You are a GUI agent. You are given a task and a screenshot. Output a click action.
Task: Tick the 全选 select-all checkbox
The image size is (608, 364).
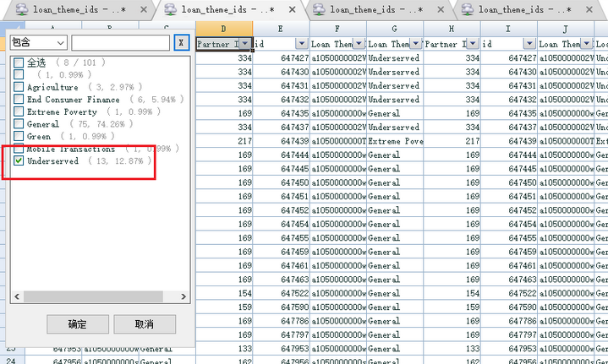pos(19,62)
